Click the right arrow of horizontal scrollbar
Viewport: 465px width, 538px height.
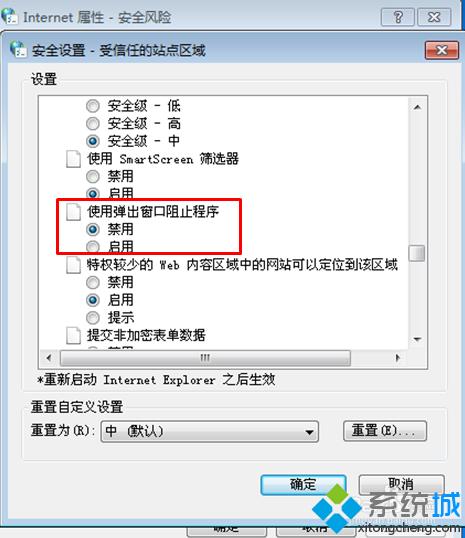(397, 358)
